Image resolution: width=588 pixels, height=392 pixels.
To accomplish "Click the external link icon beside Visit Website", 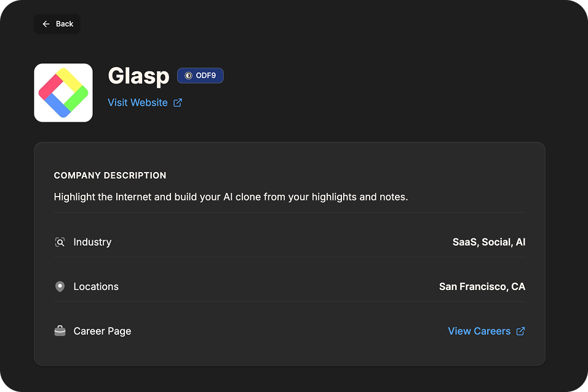I will 178,103.
